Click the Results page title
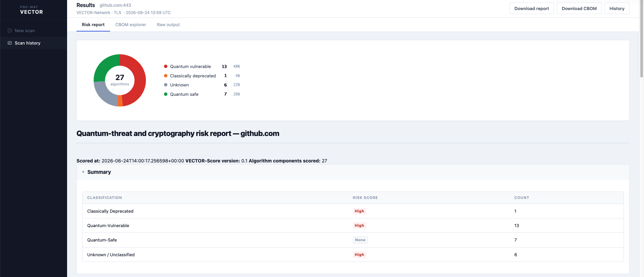This screenshot has height=277, width=644. click(x=86, y=5)
